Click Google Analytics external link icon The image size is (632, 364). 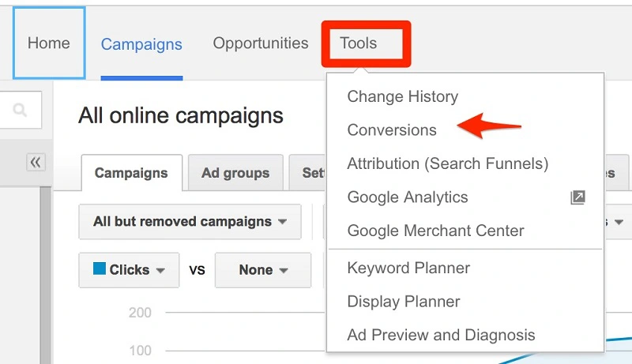[x=577, y=197]
